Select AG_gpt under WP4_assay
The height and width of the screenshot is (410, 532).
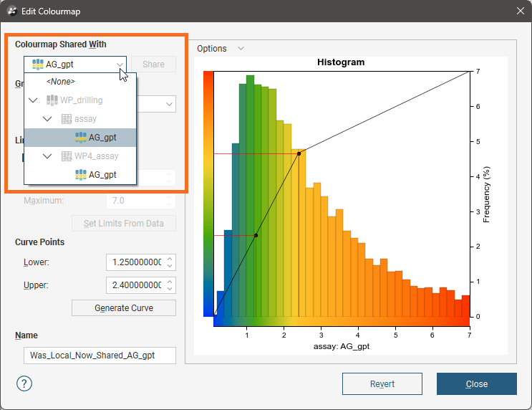[102, 174]
